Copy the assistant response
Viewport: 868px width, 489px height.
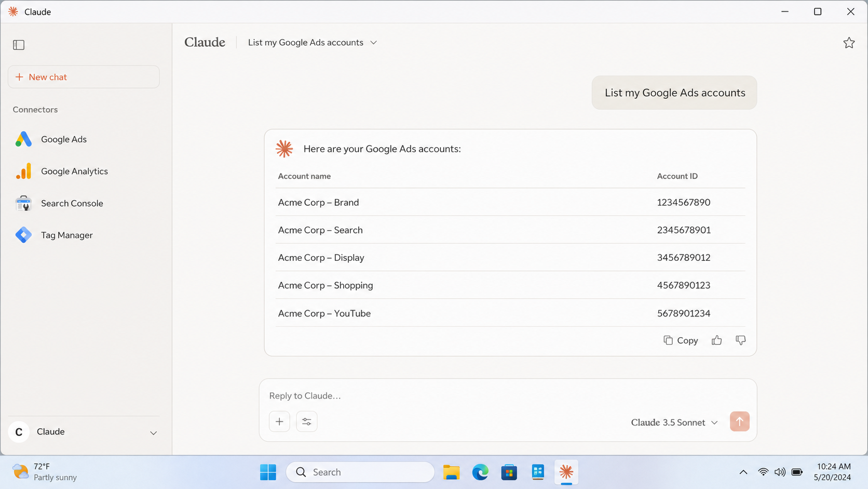click(x=681, y=340)
